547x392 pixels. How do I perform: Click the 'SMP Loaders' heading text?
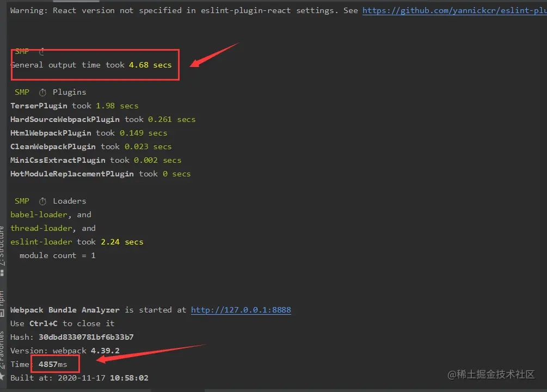click(x=50, y=201)
